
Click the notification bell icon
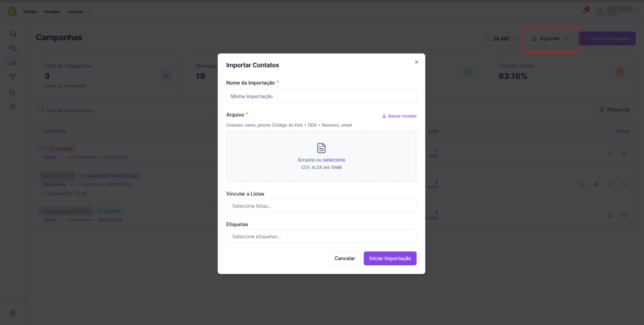(586, 11)
